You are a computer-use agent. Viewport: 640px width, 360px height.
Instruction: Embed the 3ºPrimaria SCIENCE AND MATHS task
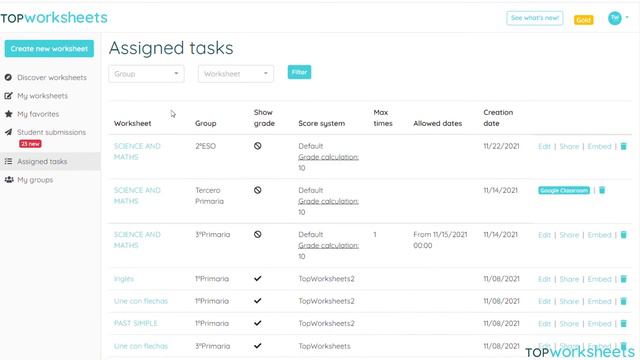pyautogui.click(x=599, y=235)
